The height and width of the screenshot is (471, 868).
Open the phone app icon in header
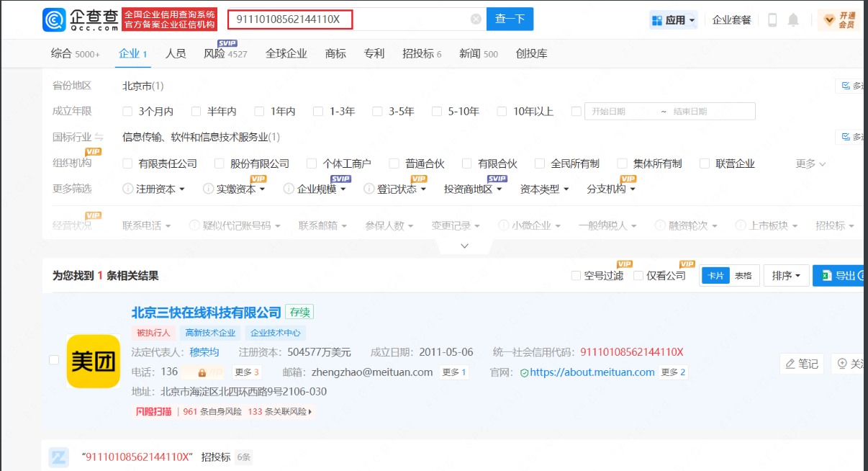point(772,20)
